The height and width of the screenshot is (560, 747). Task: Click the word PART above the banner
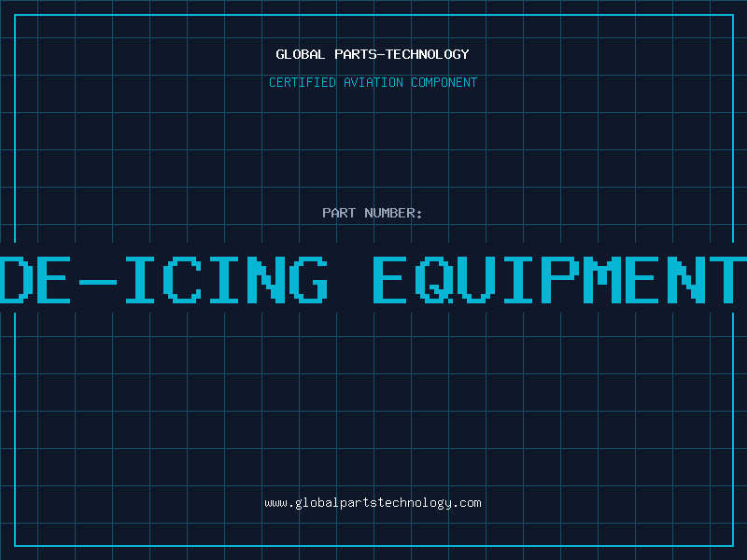339,213
